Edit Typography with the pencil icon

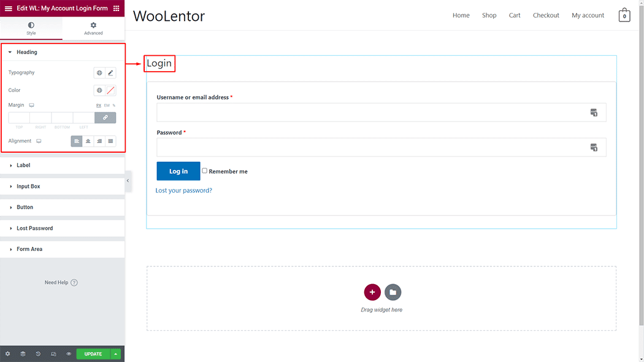tap(110, 73)
